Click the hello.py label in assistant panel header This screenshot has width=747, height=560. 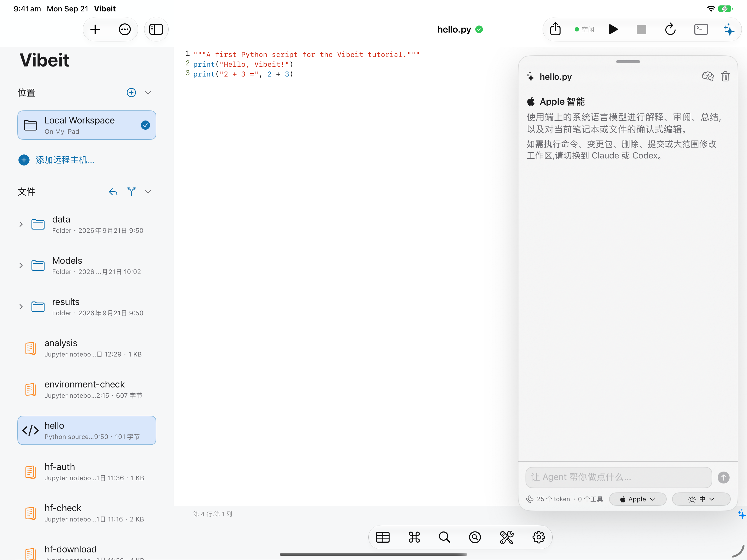(x=556, y=77)
